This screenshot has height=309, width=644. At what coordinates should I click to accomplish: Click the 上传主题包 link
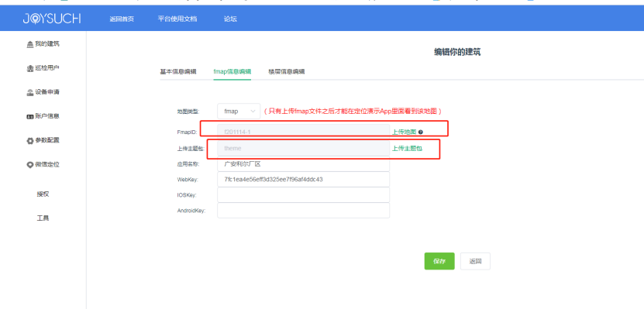[x=407, y=148]
